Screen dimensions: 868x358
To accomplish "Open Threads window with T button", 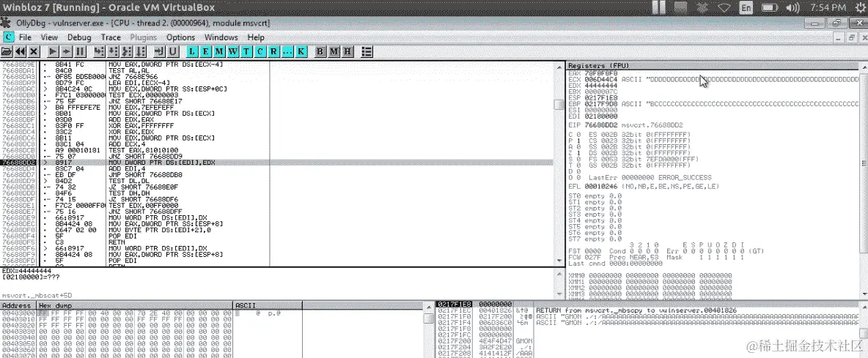I will 246,51.
